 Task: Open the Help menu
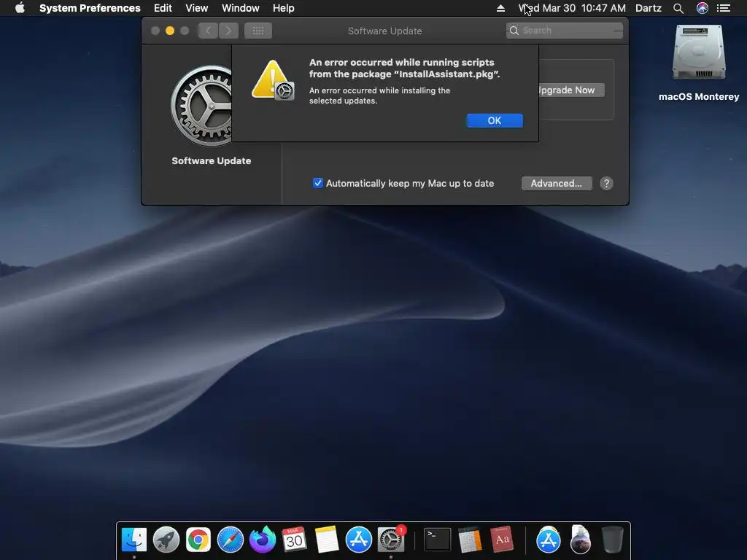point(284,8)
